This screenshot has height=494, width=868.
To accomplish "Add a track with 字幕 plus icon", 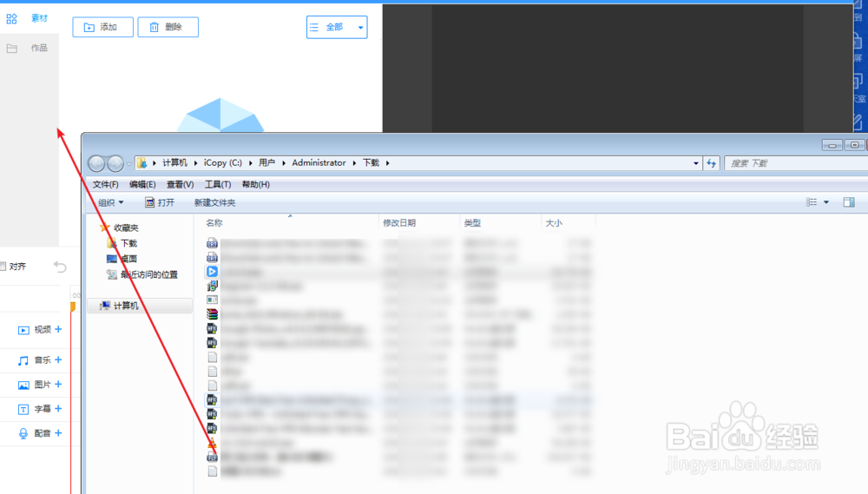I will [x=58, y=408].
